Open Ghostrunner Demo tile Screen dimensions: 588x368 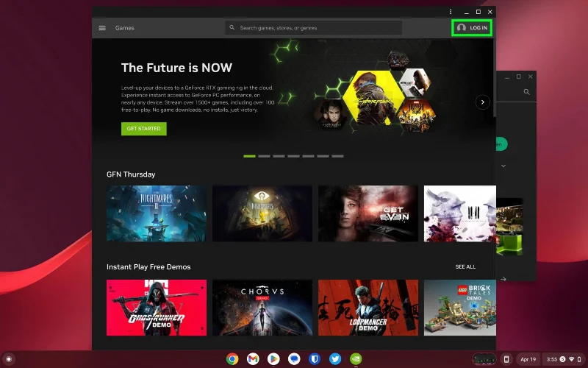click(157, 308)
